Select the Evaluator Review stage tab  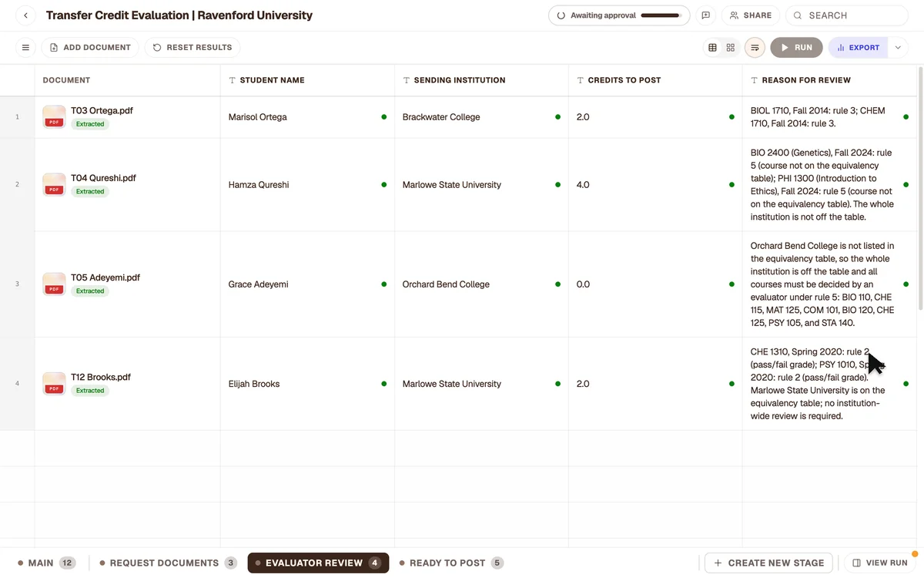(x=318, y=563)
